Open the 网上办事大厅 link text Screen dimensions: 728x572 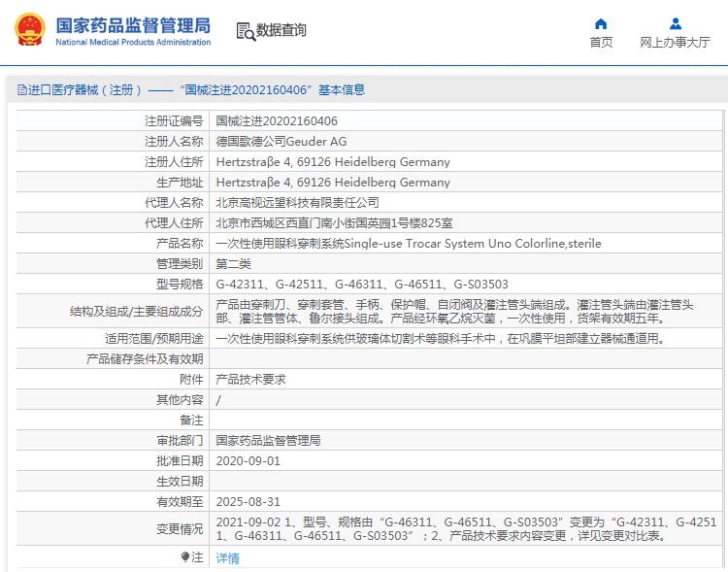(675, 43)
